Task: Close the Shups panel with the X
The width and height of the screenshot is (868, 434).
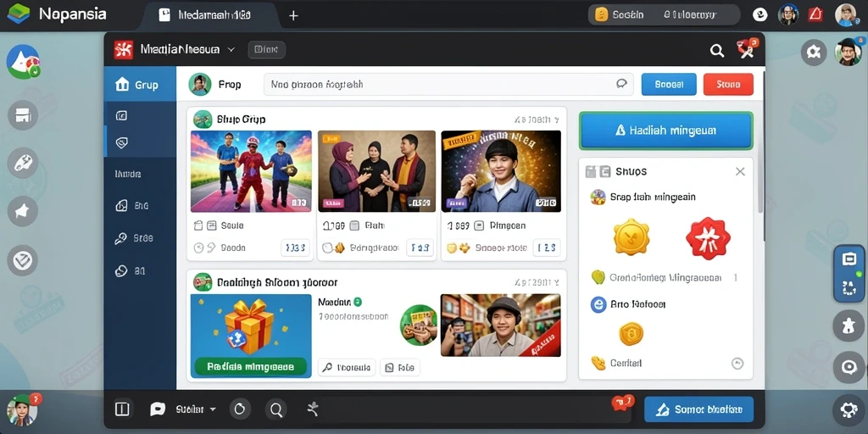Action: 739,171
